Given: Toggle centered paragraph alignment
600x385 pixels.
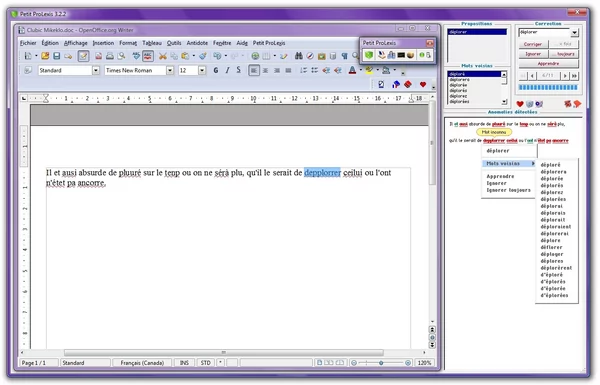Looking at the screenshot, I should (x=265, y=70).
